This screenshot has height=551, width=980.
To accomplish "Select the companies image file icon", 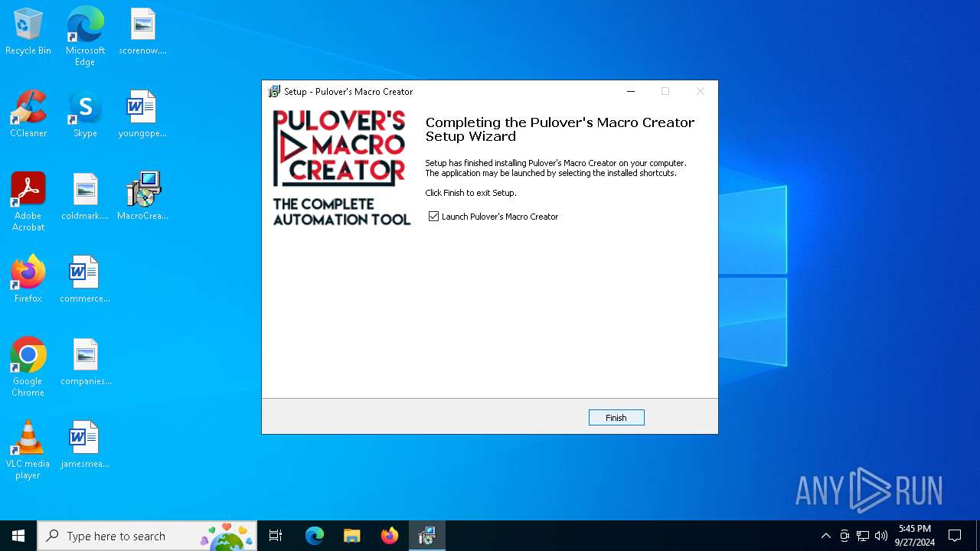I will coord(86,363).
